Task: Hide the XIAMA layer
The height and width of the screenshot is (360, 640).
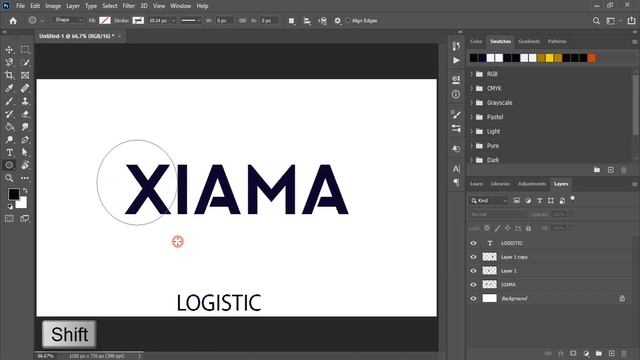Action: [473, 284]
